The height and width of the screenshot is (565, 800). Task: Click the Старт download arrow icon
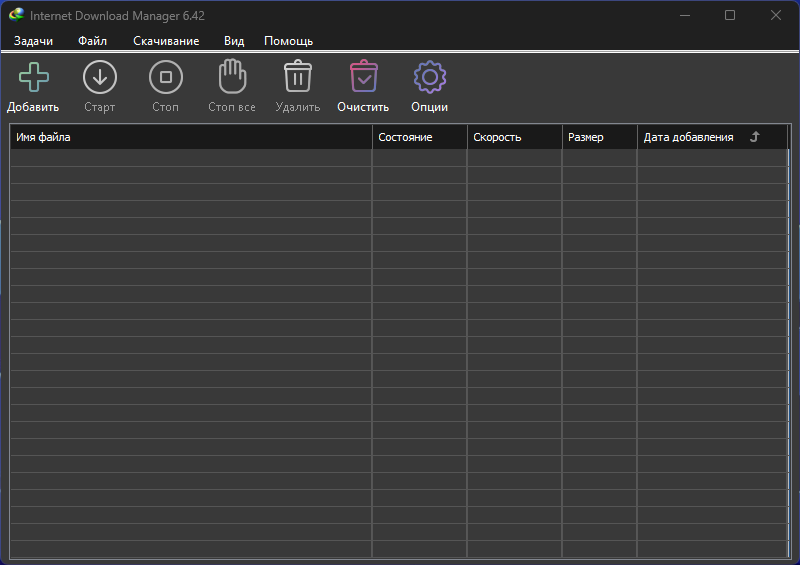point(100,77)
